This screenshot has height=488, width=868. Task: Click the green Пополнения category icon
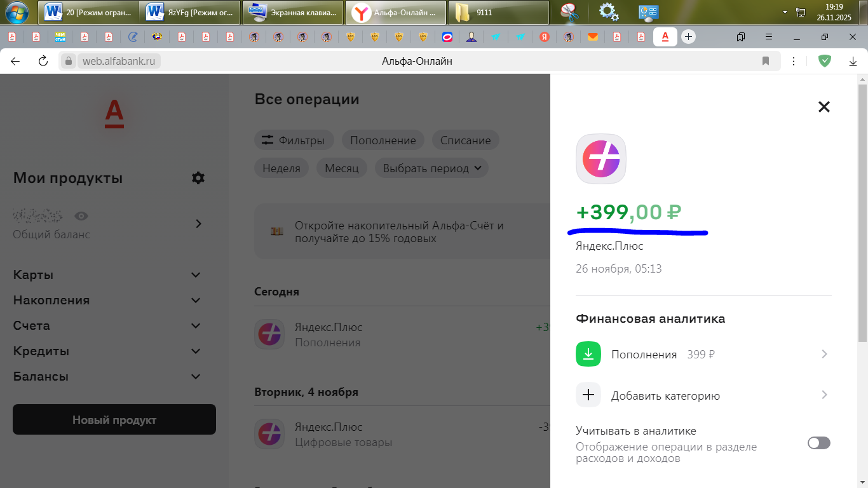click(588, 355)
